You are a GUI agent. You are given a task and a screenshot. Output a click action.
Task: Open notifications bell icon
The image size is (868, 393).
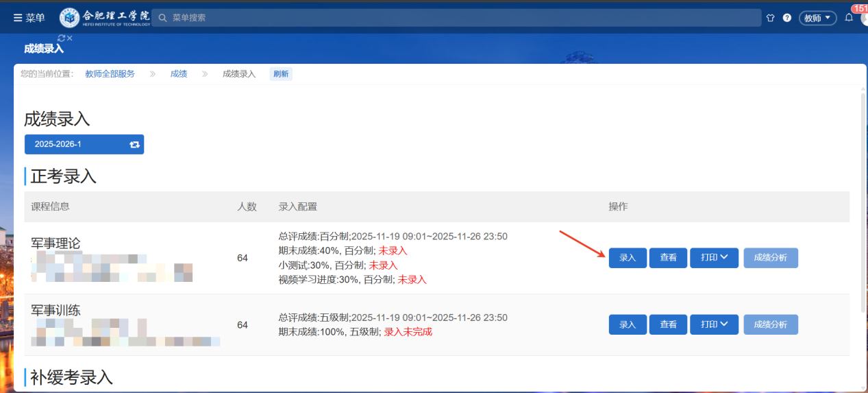(x=849, y=18)
